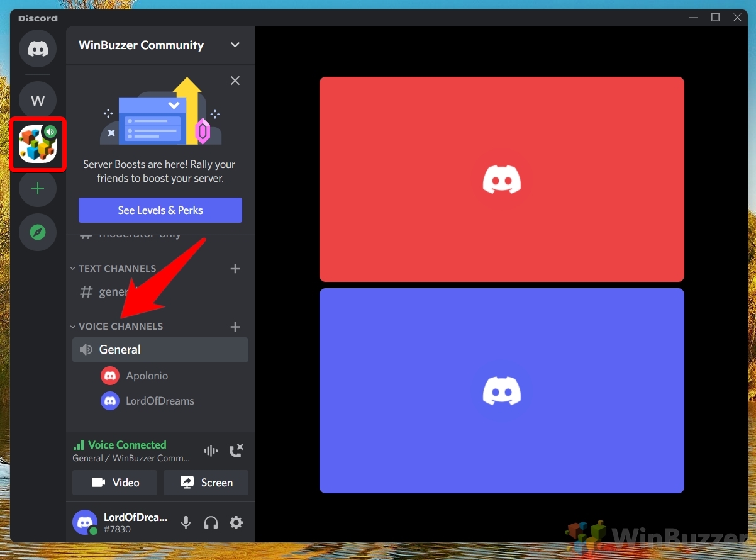Image resolution: width=756 pixels, height=560 pixels.
Task: Share your Screen
Action: [206, 483]
